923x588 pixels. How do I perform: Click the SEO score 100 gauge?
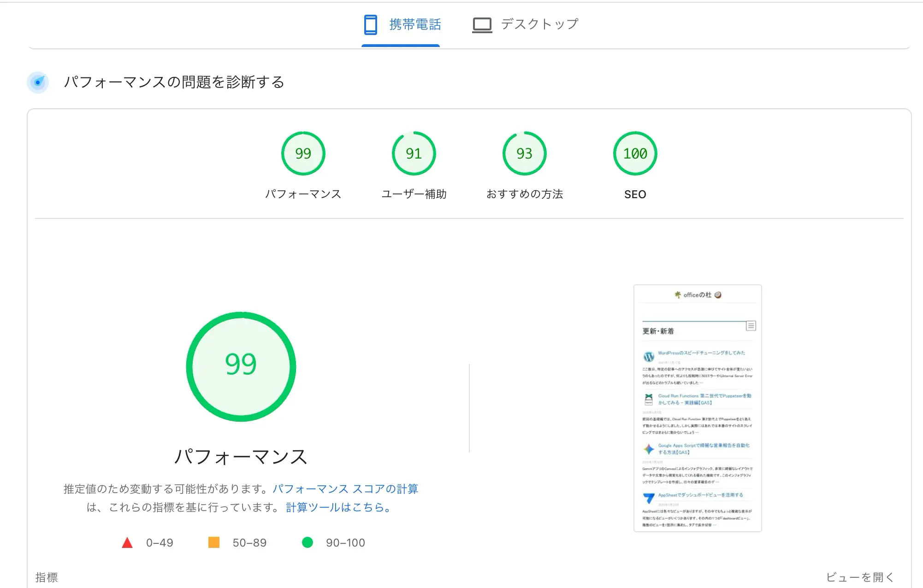635,153
